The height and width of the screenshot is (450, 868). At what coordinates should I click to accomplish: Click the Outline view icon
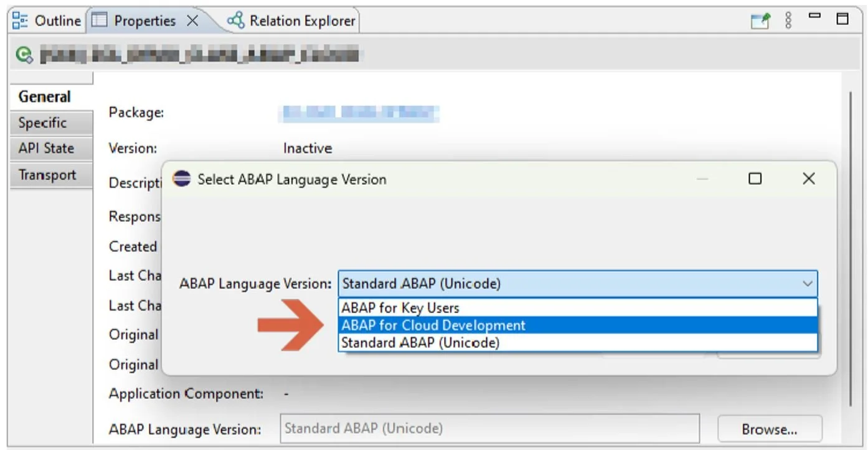click(x=20, y=21)
